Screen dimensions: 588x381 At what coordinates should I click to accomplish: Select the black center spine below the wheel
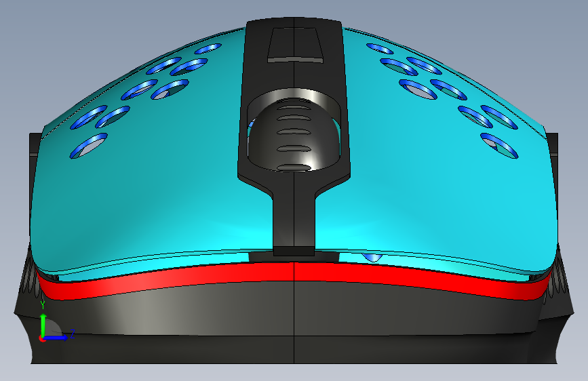pos(294,218)
